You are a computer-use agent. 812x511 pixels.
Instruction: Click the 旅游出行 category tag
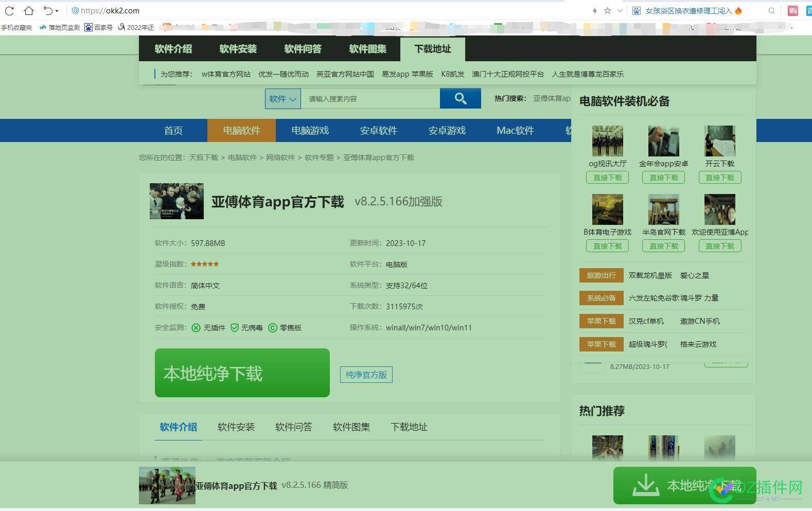pyautogui.click(x=601, y=275)
